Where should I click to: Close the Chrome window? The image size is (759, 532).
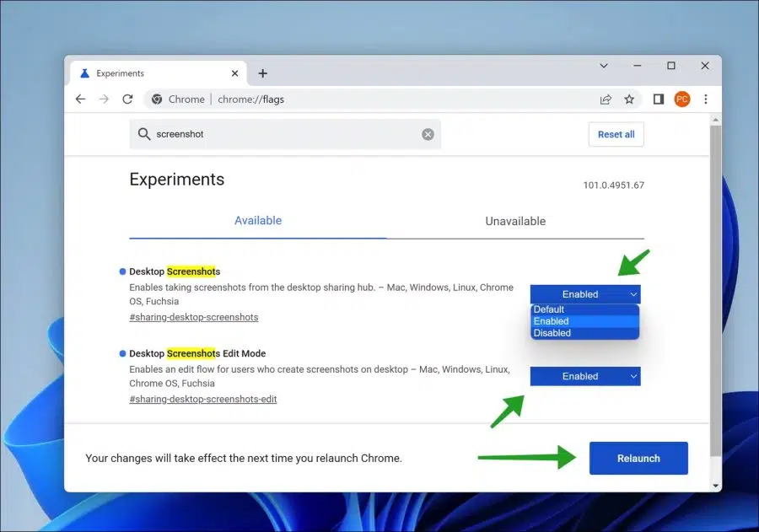pyautogui.click(x=705, y=66)
